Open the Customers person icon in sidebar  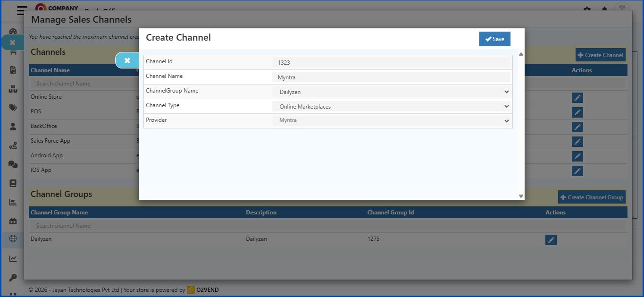pyautogui.click(x=13, y=127)
